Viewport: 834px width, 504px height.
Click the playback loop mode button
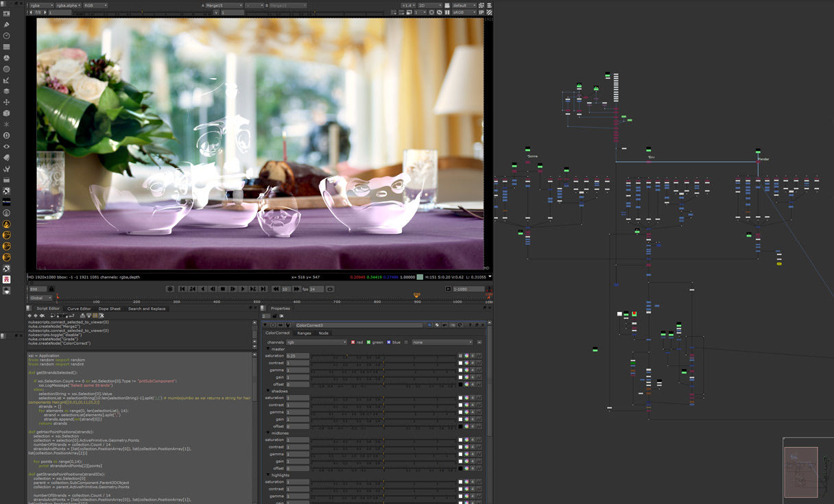330,289
